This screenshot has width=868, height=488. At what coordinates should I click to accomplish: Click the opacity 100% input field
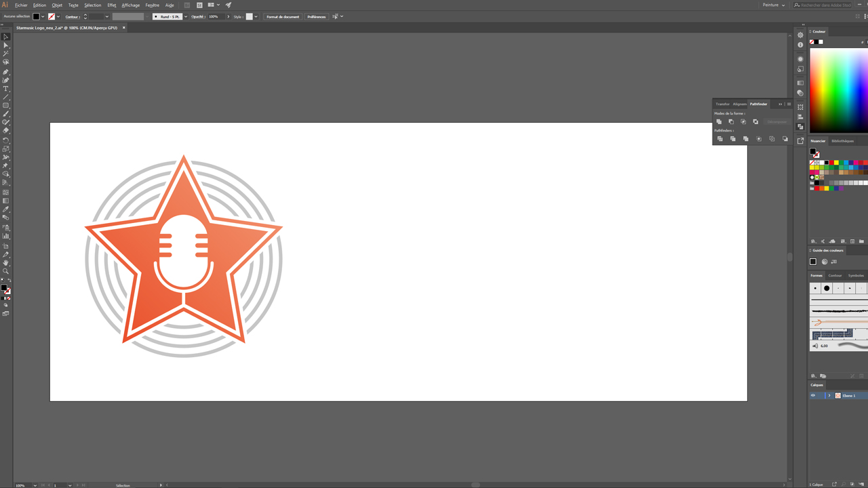216,17
